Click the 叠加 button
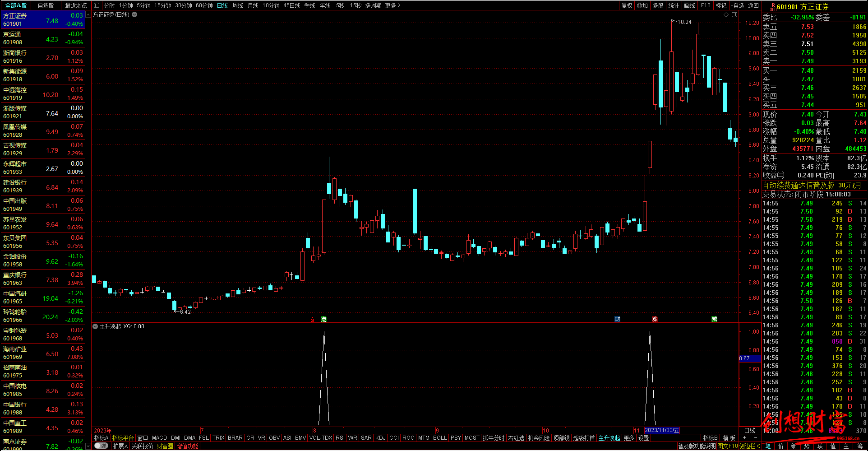This screenshot has width=868, height=451. (642, 5)
